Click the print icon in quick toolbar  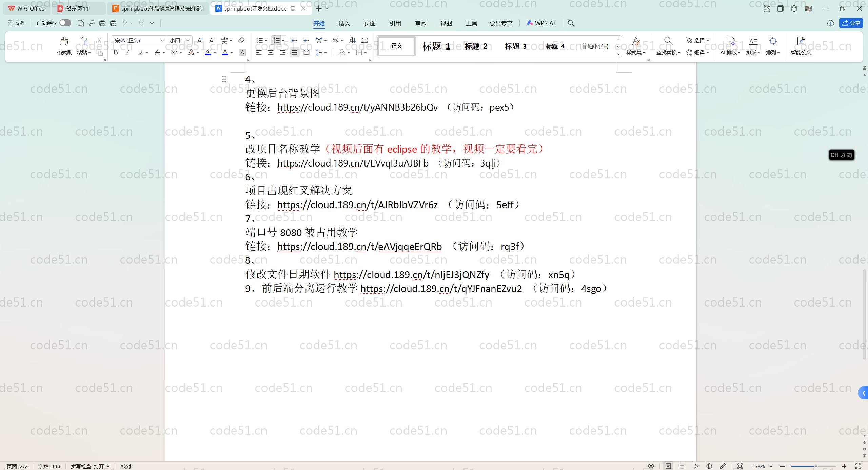pyautogui.click(x=102, y=23)
